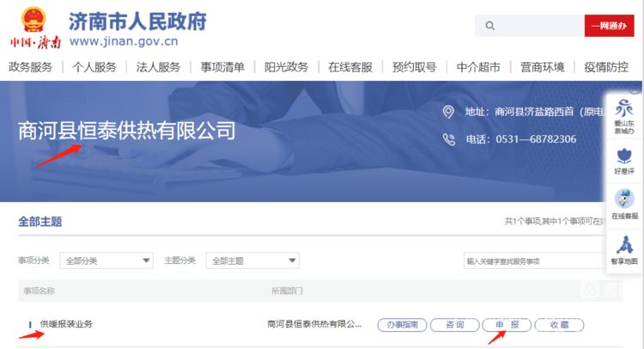Click the address text 商河县济盐路西首

pos(534,112)
